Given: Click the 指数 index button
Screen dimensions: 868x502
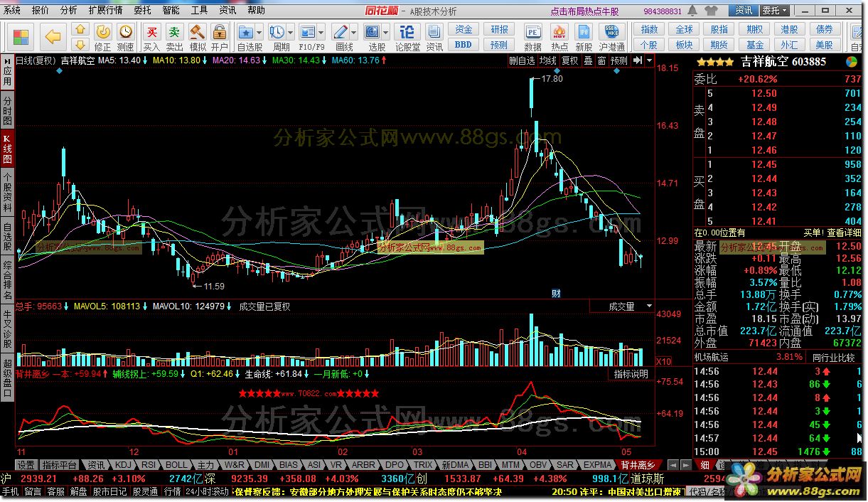Looking at the screenshot, I should tap(649, 30).
